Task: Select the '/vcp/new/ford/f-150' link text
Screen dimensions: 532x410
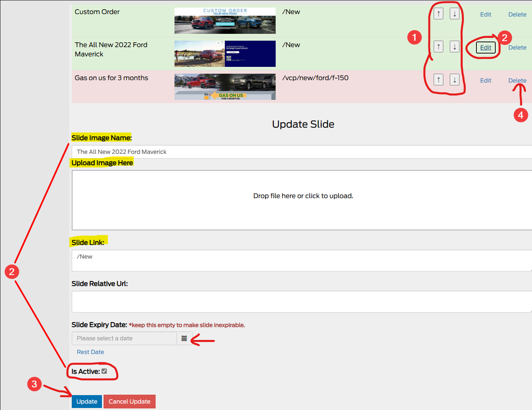Action: click(316, 78)
